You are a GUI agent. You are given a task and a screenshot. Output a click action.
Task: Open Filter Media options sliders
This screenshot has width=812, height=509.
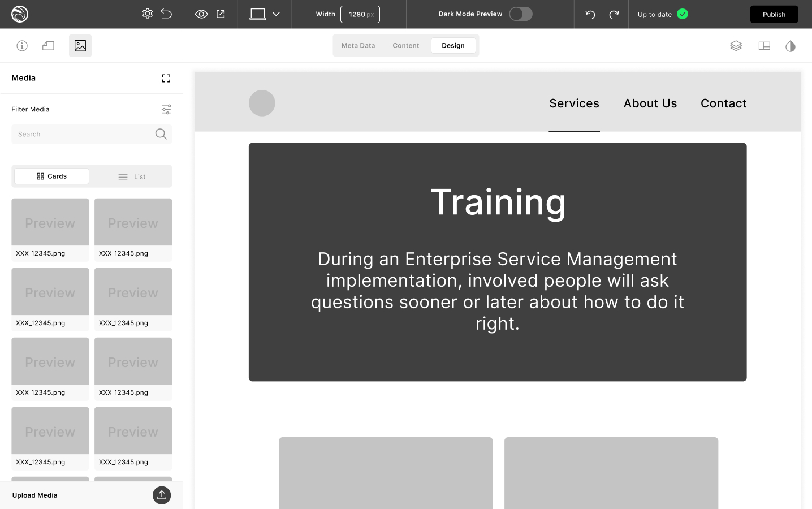166,109
